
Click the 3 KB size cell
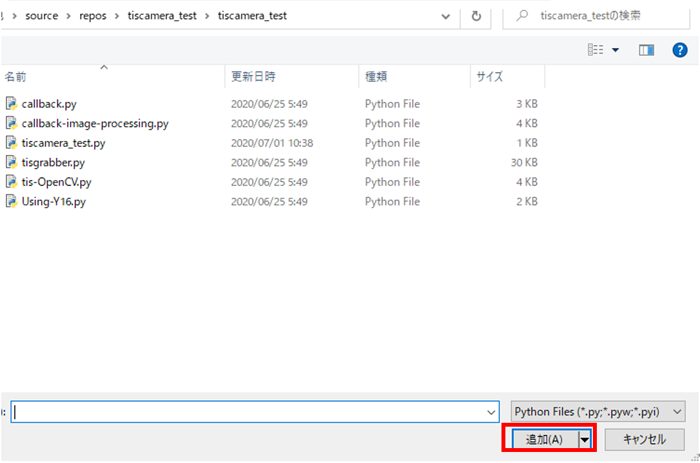click(x=527, y=104)
